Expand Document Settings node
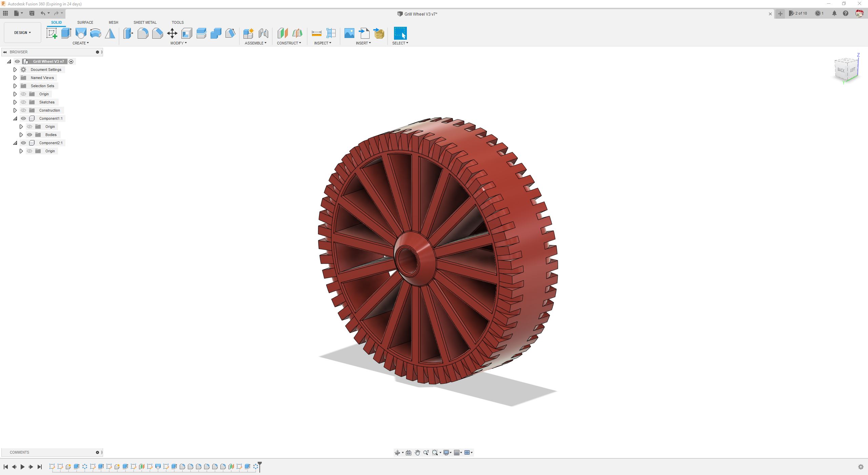This screenshot has height=475, width=868. [x=15, y=70]
